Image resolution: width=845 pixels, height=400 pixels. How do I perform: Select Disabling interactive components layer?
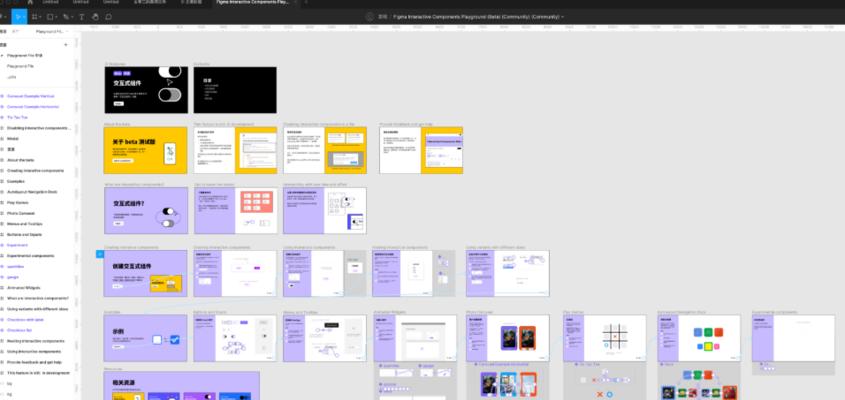[39, 128]
